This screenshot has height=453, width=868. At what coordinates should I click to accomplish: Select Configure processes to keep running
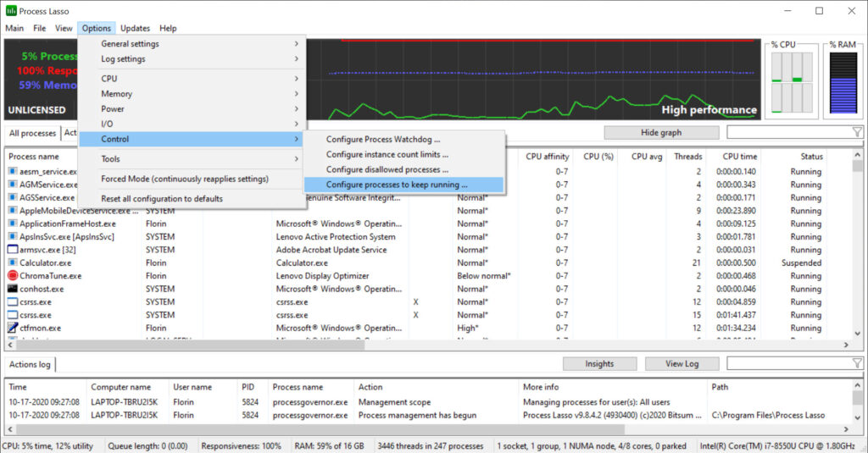click(x=403, y=185)
